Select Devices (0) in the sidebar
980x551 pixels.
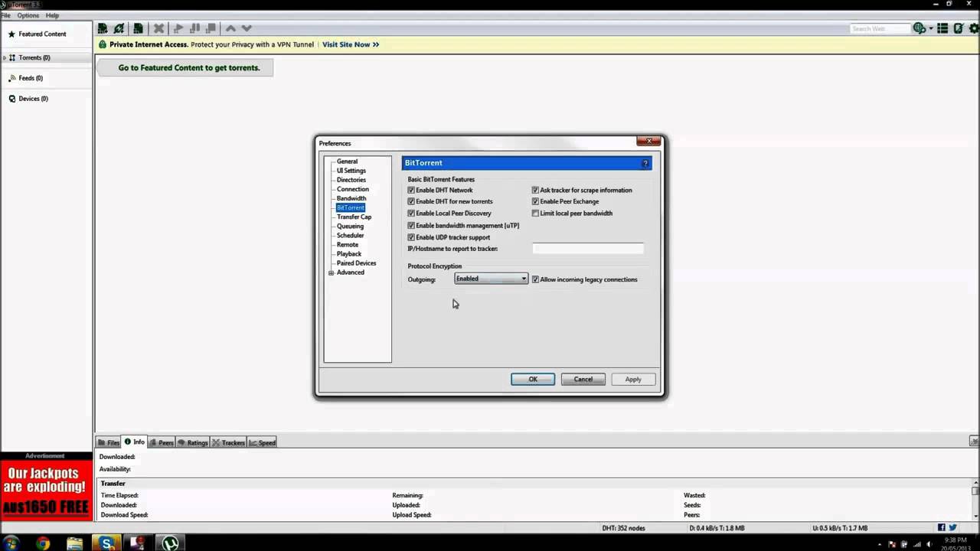pos(33,99)
